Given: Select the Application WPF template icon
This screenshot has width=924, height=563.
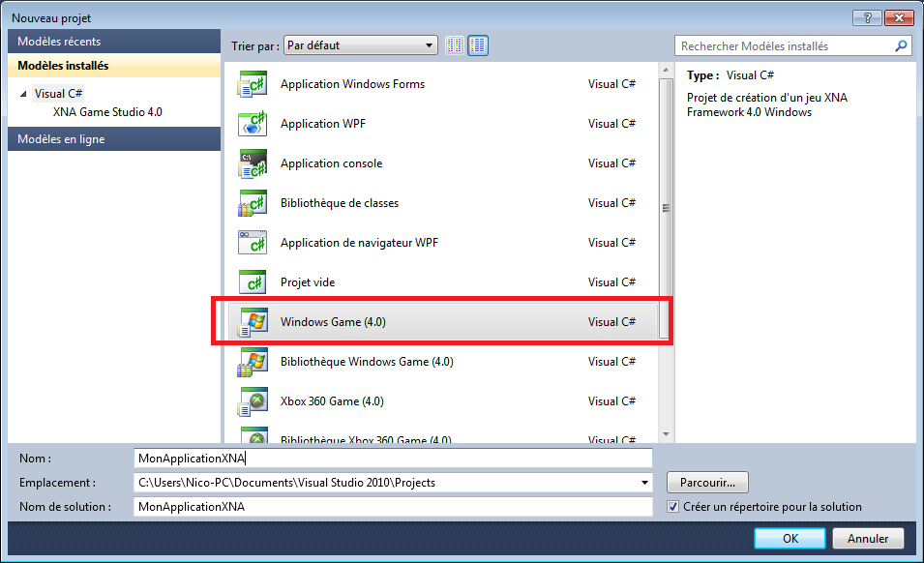Looking at the screenshot, I should pyautogui.click(x=253, y=124).
